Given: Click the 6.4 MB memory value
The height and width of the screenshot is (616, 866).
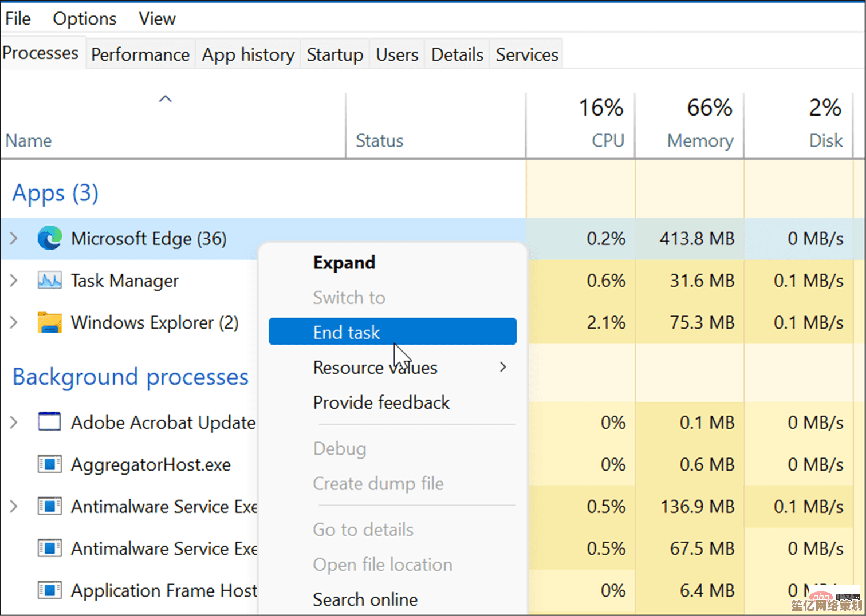Looking at the screenshot, I should point(707,590).
